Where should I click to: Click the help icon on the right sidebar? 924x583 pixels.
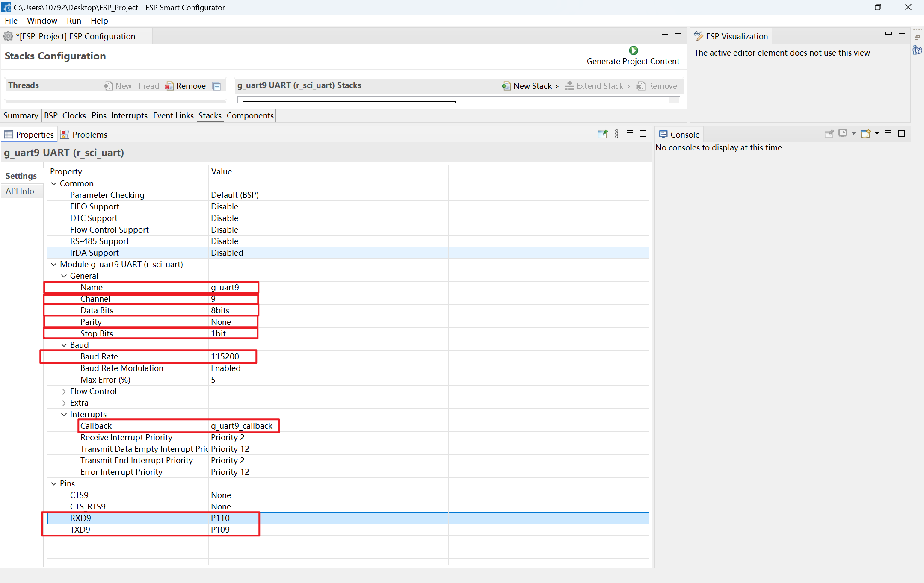[917, 50]
